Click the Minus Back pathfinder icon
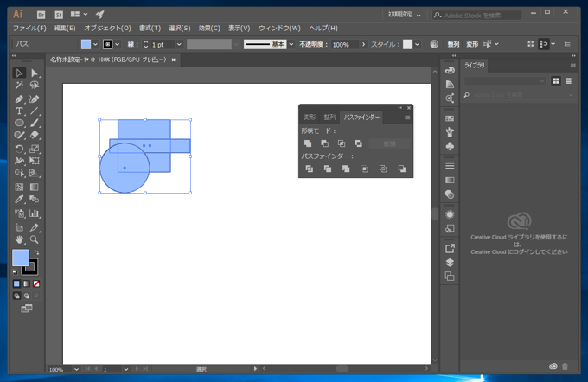Image resolution: width=588 pixels, height=382 pixels. (x=401, y=169)
